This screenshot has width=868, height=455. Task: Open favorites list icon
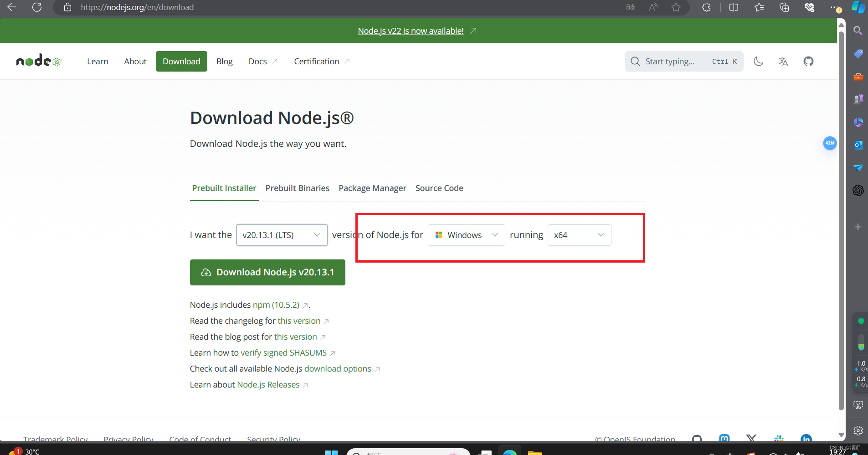(x=759, y=7)
